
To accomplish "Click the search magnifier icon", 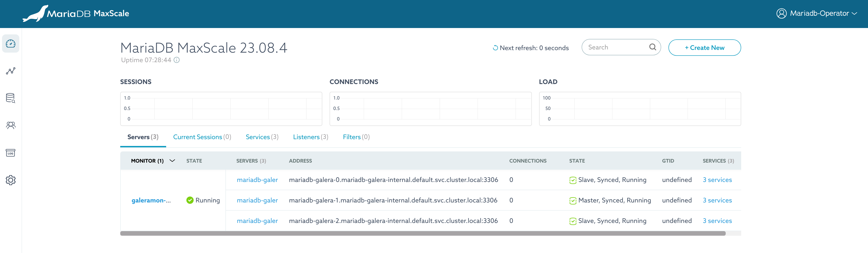I will coord(653,47).
